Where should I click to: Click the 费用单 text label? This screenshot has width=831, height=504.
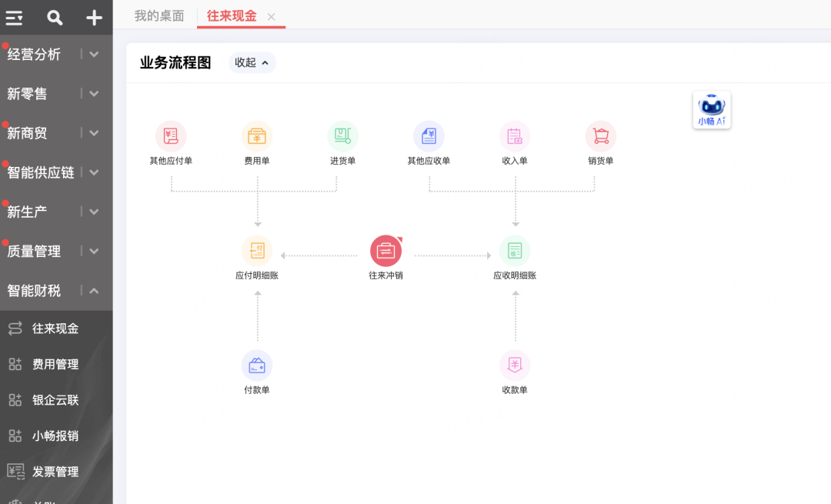[x=257, y=161]
